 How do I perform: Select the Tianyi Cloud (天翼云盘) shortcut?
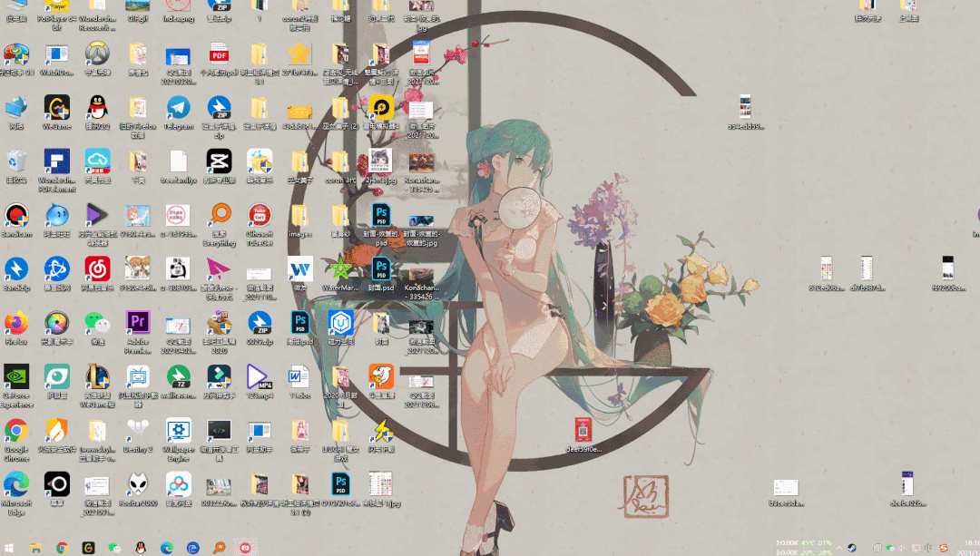click(97, 166)
